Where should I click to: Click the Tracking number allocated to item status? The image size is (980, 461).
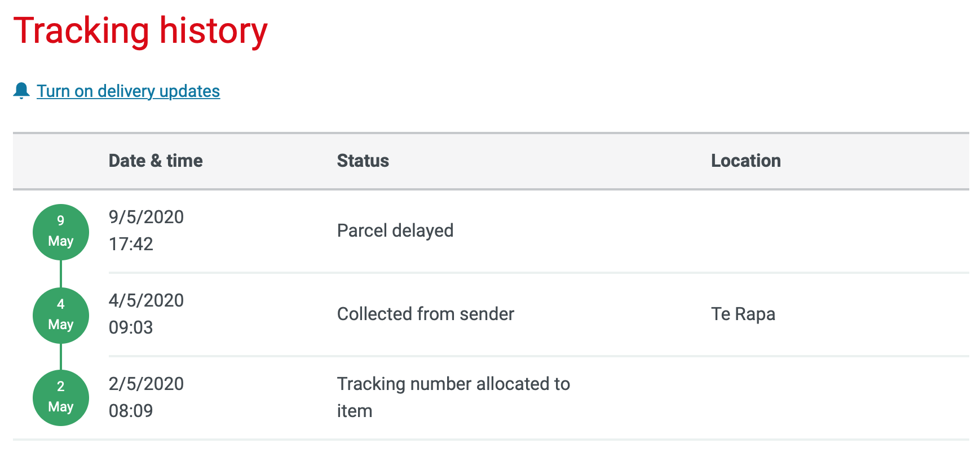[453, 397]
